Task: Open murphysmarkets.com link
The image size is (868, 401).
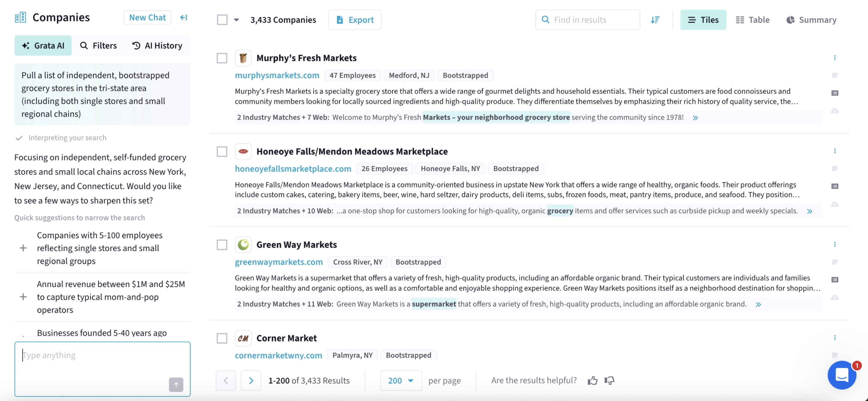Action: pos(277,75)
